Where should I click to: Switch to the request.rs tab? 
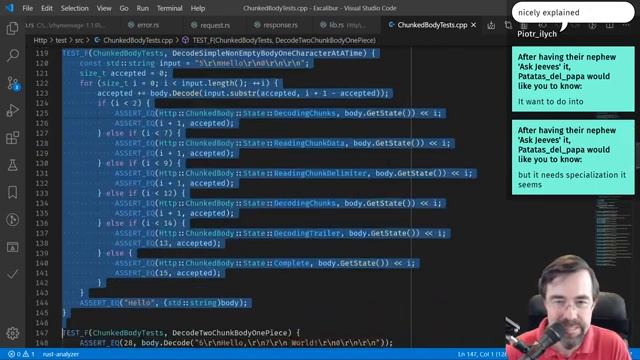(x=215, y=25)
